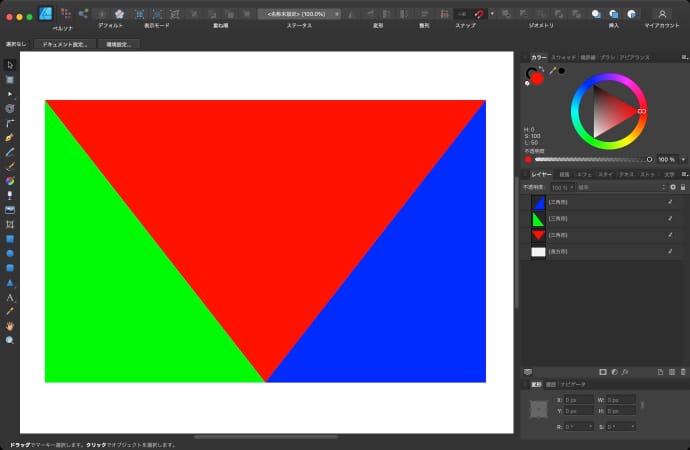Image resolution: width=690 pixels, height=450 pixels.
Task: Open the Layers tab
Action: (x=540, y=174)
